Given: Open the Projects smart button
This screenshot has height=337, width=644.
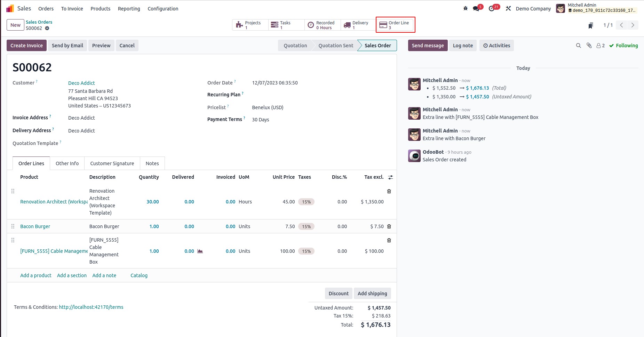Looking at the screenshot, I should [x=250, y=25].
